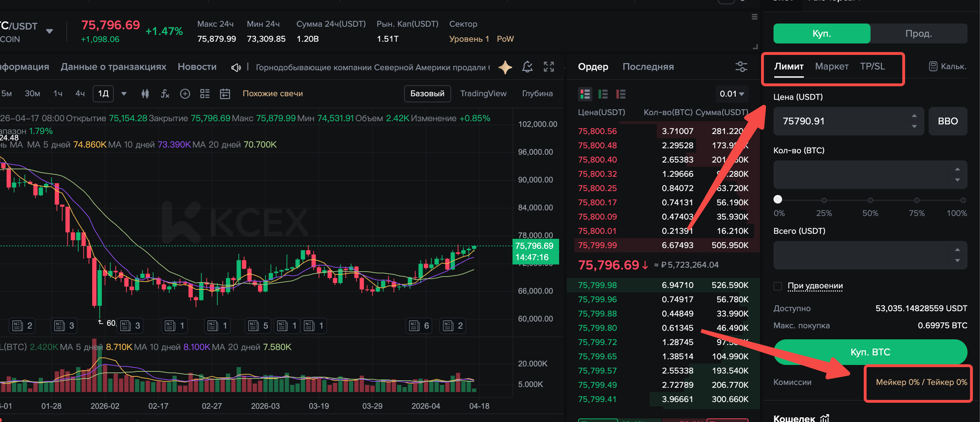The image size is (980, 422).
Task: Expand the chart to fullscreen
Action: tap(548, 67)
